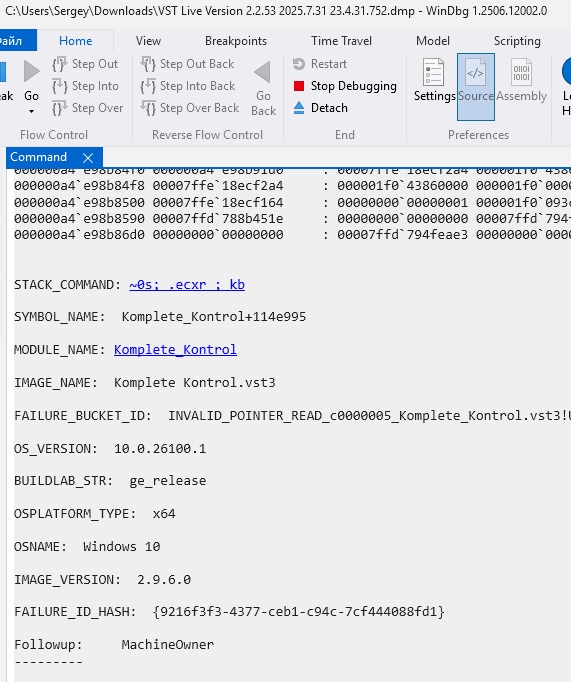Click the Restart debugging button
Image resolution: width=571 pixels, height=682 pixels.
[x=320, y=64]
